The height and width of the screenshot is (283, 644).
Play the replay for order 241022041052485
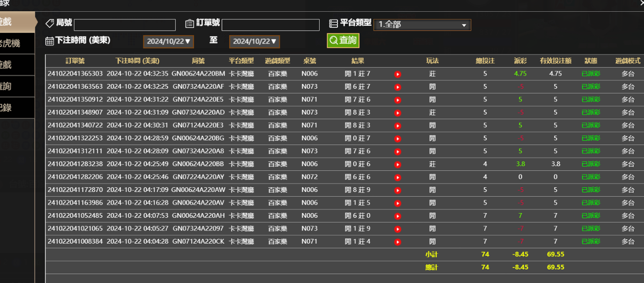point(398,216)
